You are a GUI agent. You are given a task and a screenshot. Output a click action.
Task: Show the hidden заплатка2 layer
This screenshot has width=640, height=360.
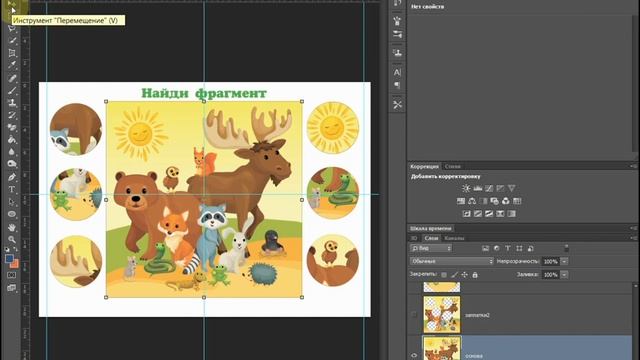pos(414,315)
